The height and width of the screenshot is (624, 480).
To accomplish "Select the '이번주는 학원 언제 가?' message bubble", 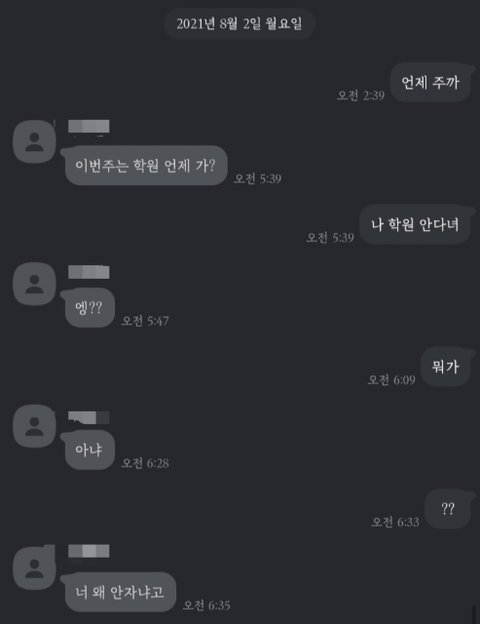I will tap(146, 165).
